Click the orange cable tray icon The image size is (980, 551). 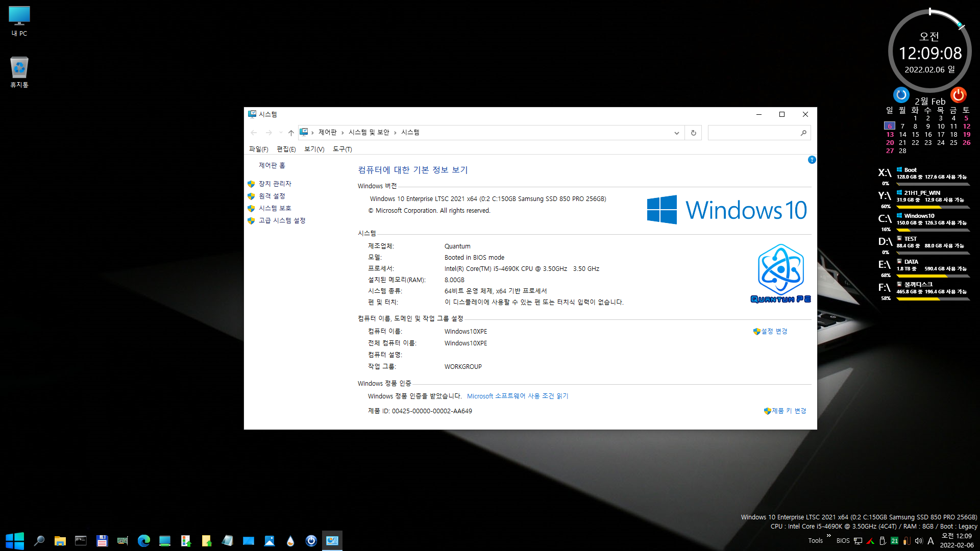(906, 541)
